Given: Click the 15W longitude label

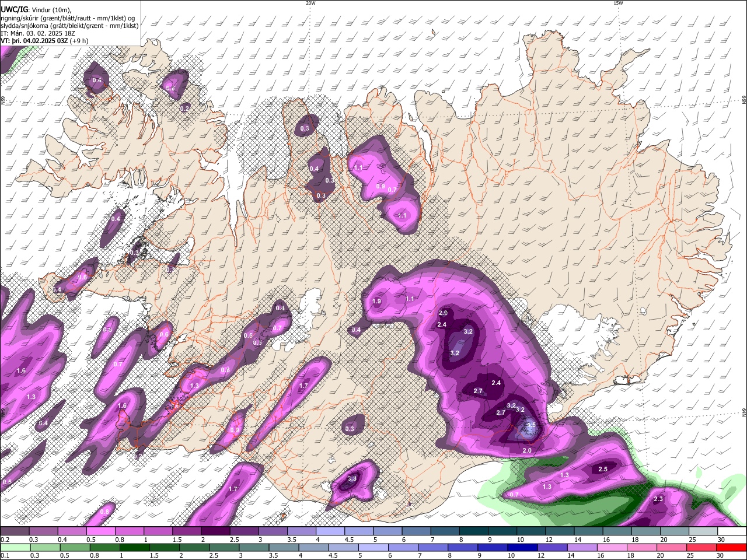Looking at the screenshot, I should (618, 3).
